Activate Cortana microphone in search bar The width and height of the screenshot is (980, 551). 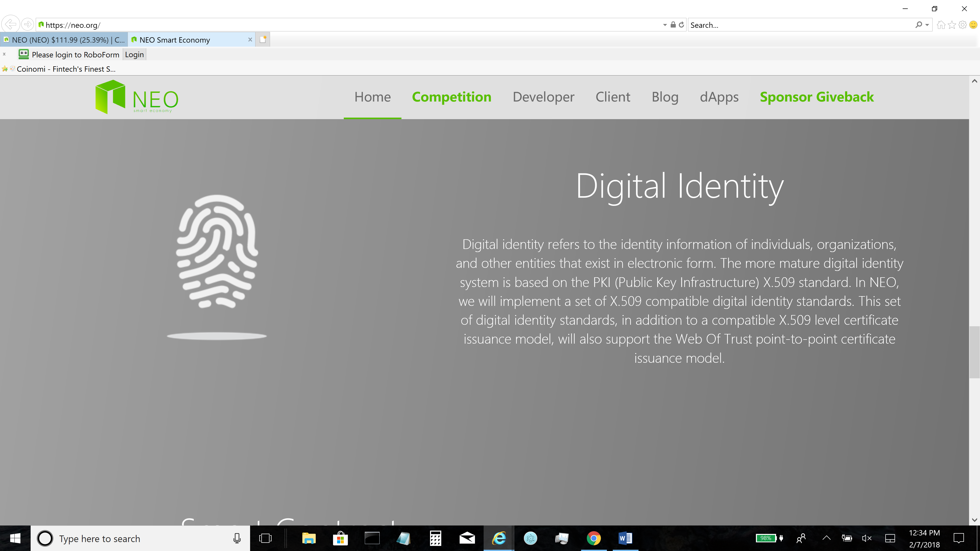(237, 538)
